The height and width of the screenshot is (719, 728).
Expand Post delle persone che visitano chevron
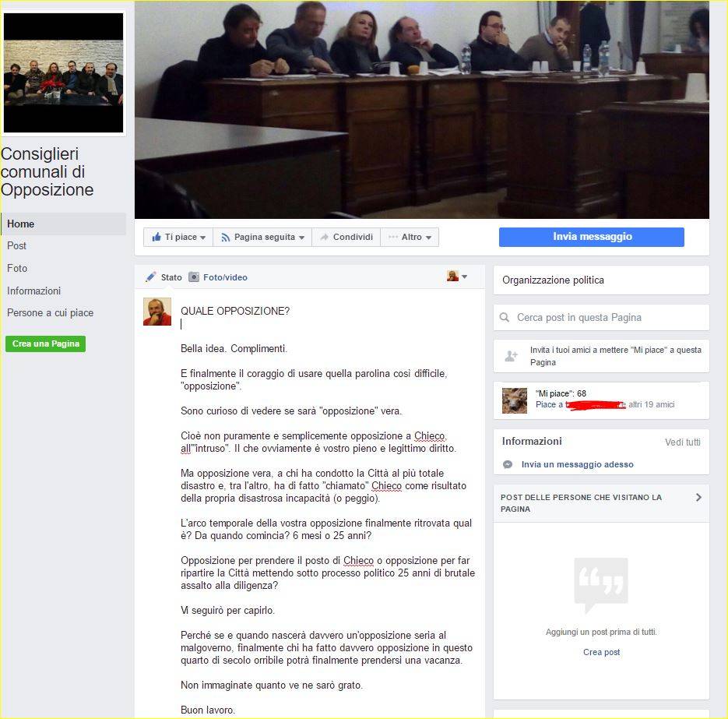point(698,497)
